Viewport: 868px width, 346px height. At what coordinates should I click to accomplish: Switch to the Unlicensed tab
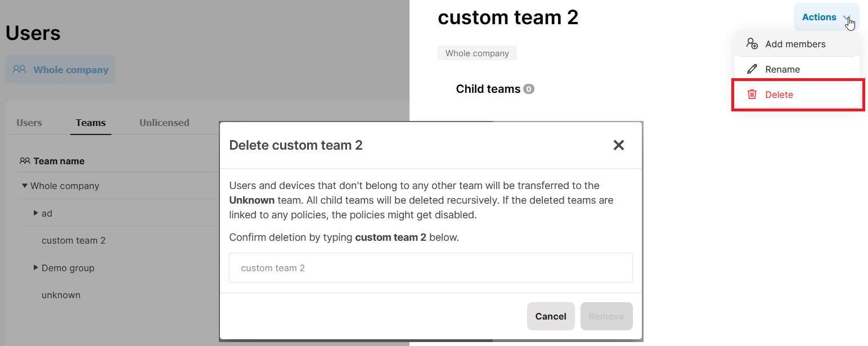coord(164,123)
